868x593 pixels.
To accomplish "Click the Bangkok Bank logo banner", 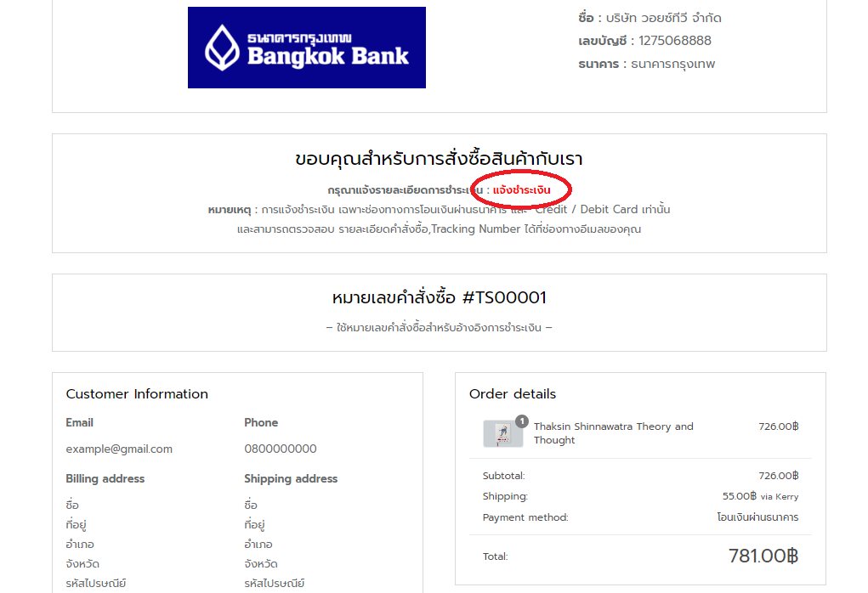I will click(x=307, y=48).
